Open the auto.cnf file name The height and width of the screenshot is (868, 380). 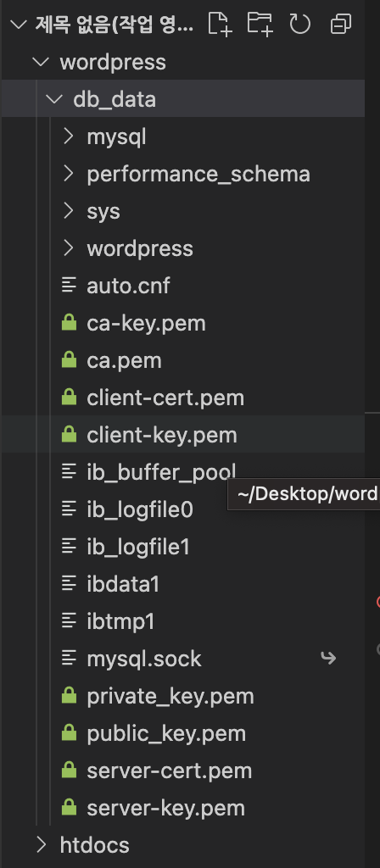129,286
